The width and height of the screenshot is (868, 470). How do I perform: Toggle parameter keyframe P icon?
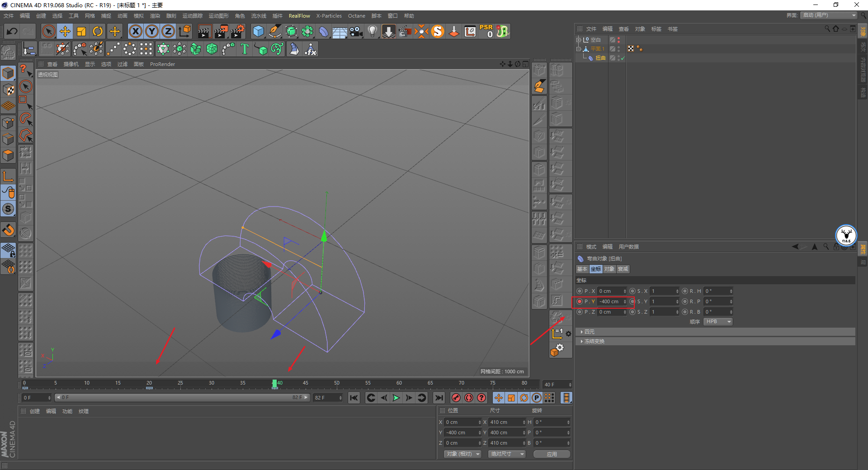[536, 398]
